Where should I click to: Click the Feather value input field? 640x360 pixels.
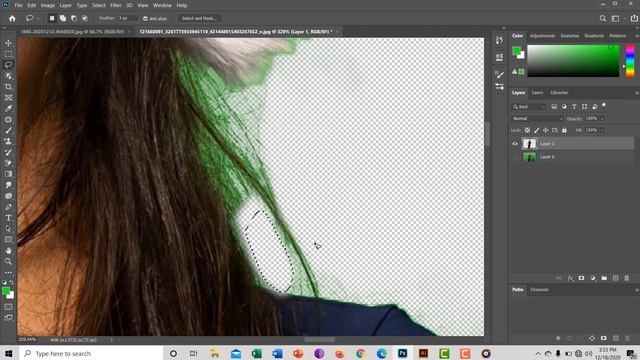click(127, 18)
